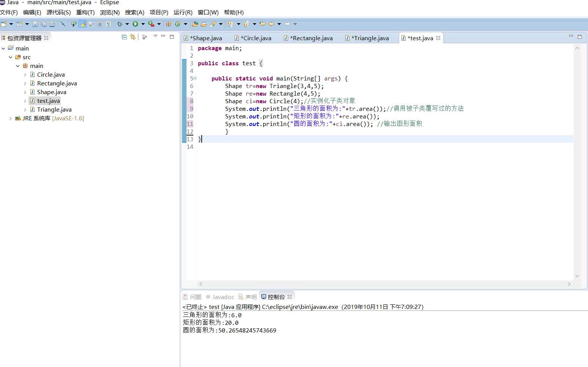Open the Debug dropdown arrow

point(127,24)
